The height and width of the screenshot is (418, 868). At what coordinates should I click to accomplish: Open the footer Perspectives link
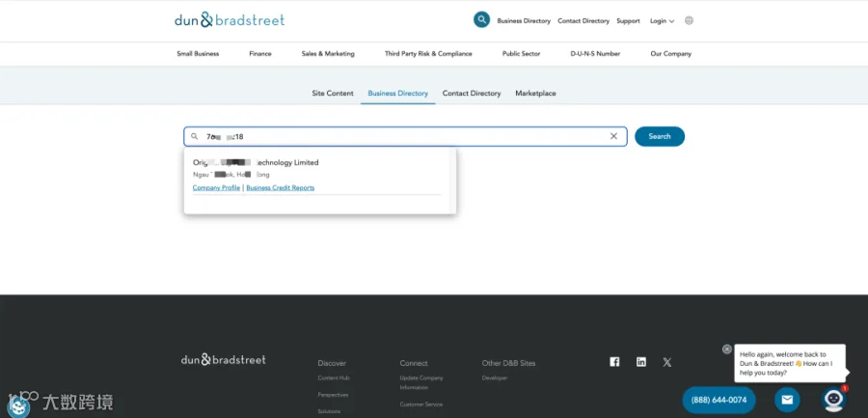point(333,395)
